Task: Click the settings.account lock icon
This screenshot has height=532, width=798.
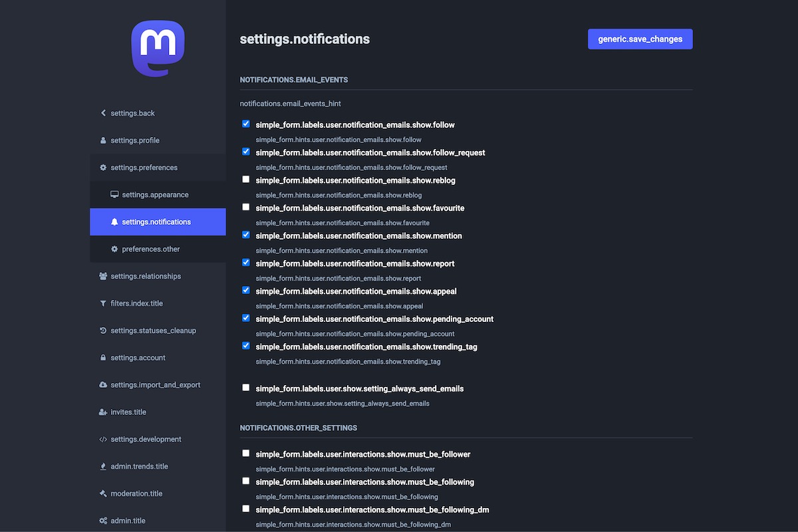Action: tap(103, 358)
